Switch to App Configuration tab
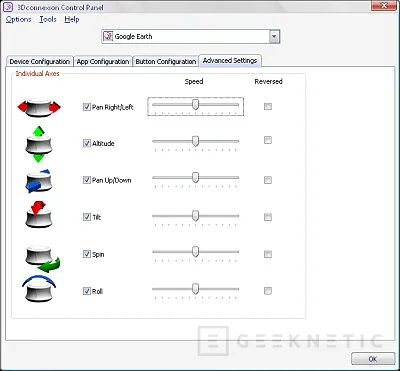Viewport: 400px width, 371px height. click(103, 62)
